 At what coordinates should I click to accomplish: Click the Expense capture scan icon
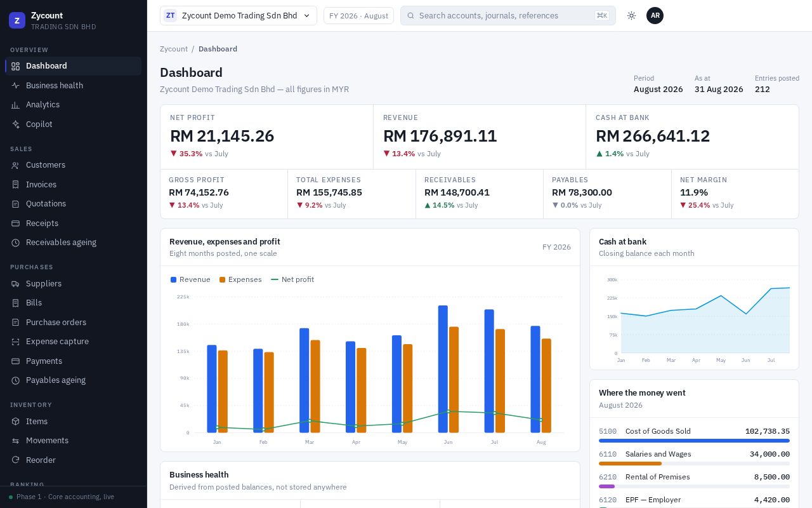coord(16,342)
